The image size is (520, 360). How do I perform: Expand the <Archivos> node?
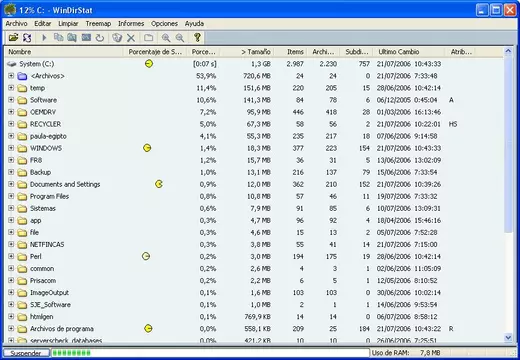[11, 76]
